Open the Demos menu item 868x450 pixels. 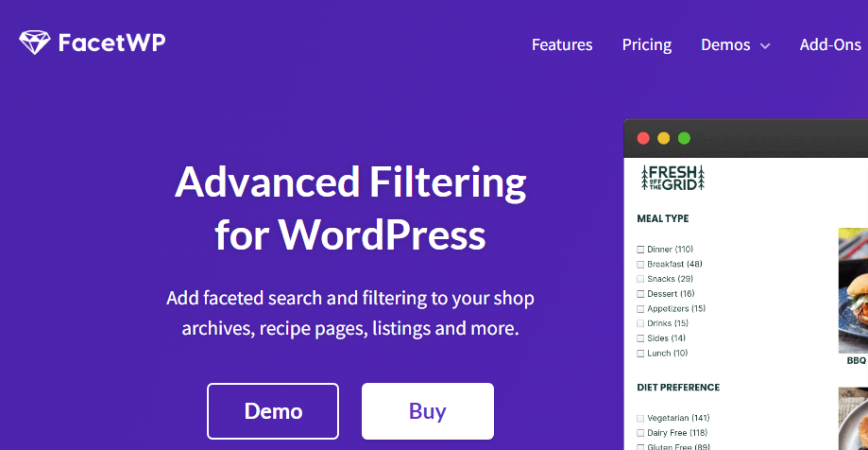coord(725,44)
